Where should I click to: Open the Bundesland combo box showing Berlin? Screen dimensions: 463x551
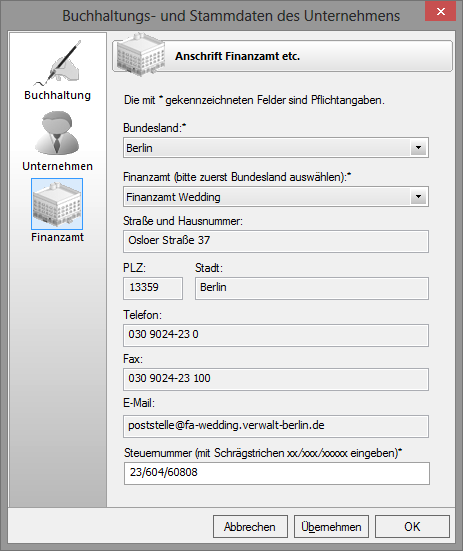pyautogui.click(x=276, y=148)
